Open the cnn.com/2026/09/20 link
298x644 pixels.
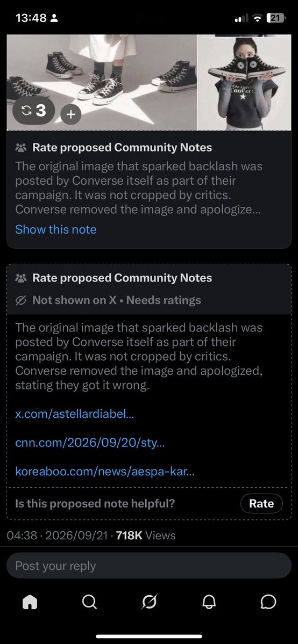[90, 443]
